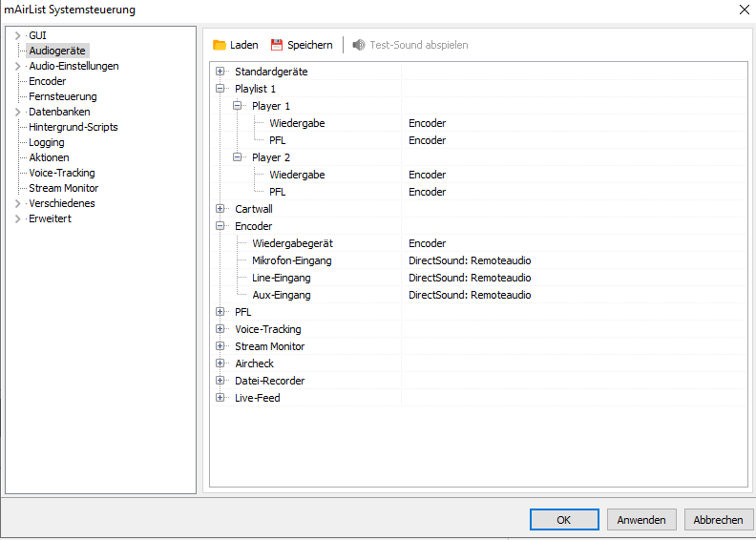Close the Systemsteuerung dialog window
Image resolution: width=756 pixels, height=540 pixels.
tap(744, 10)
